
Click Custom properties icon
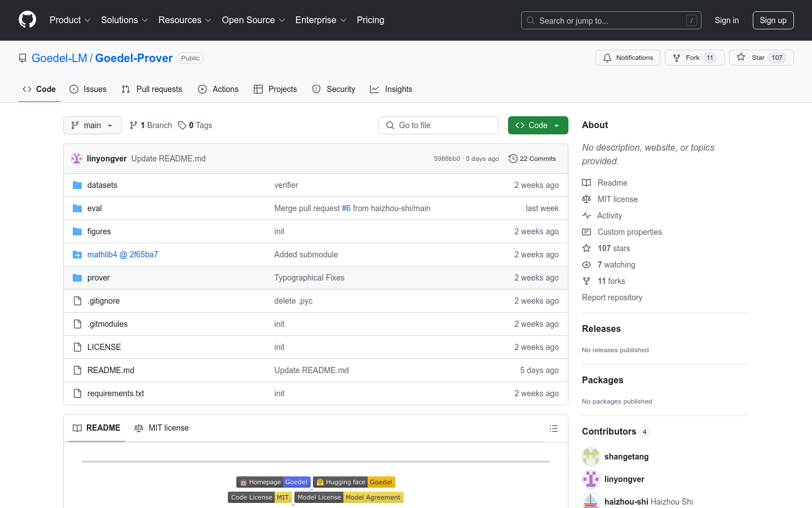point(586,232)
